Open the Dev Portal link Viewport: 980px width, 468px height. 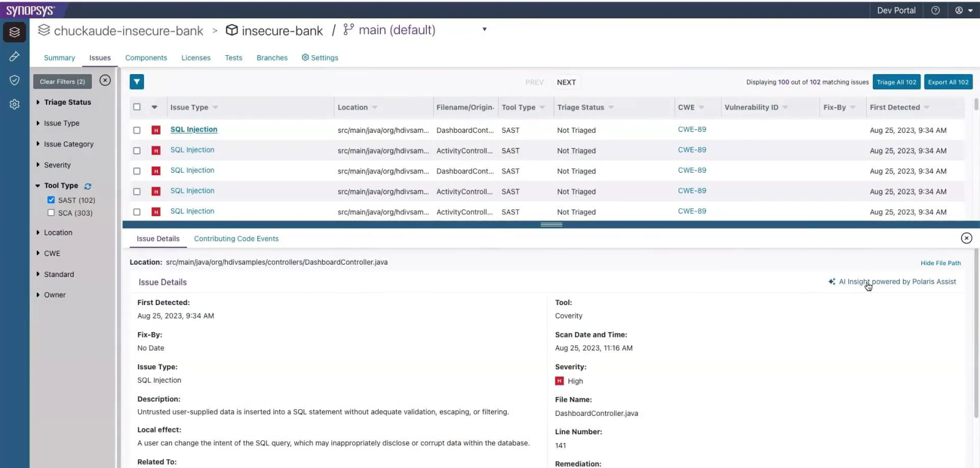[x=896, y=10]
